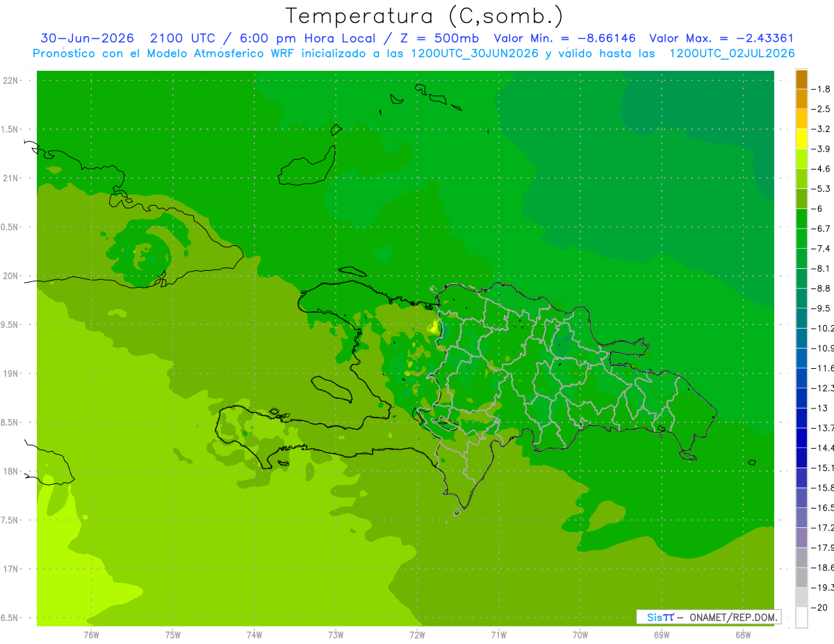The width and height of the screenshot is (834, 644).
Task: Click the "-5.3" colorbar label
Action: [x=821, y=188]
